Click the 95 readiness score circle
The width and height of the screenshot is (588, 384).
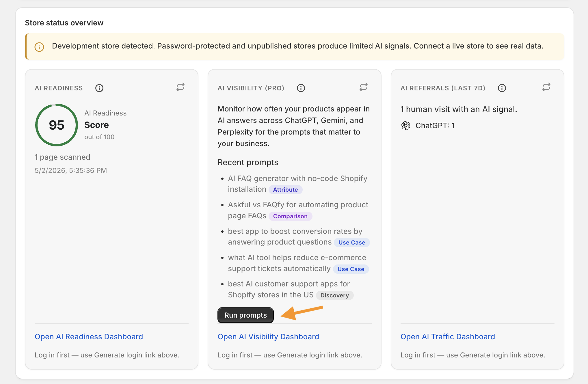tap(57, 125)
